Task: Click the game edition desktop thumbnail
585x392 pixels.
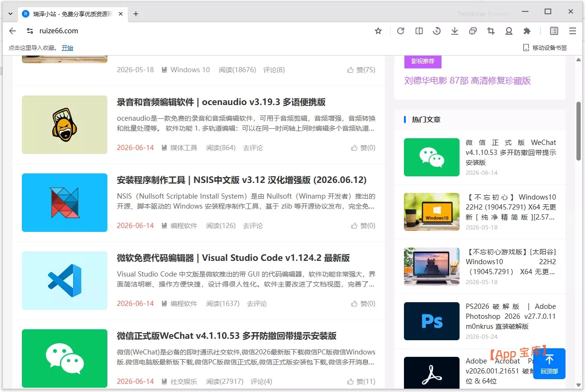Action: tap(432, 267)
